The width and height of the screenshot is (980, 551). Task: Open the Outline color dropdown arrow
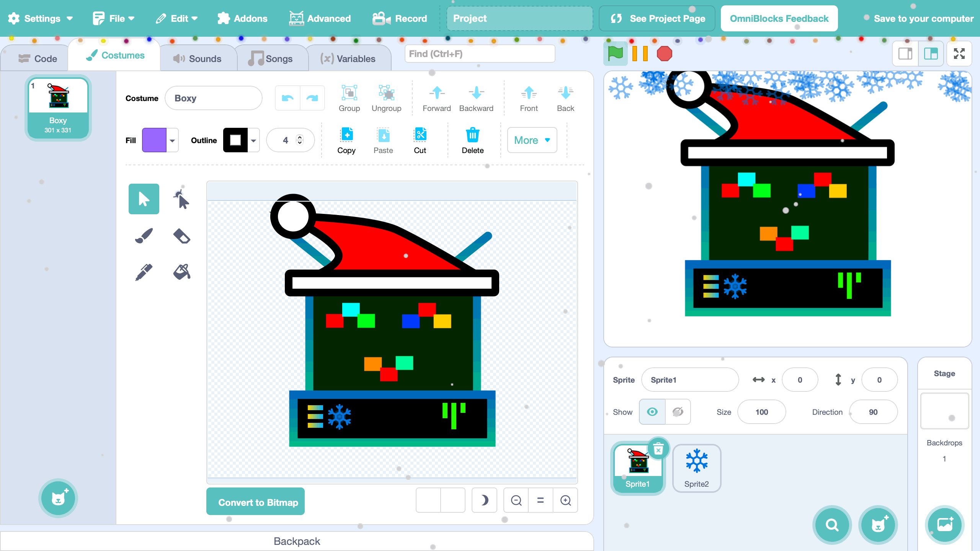[x=253, y=141]
